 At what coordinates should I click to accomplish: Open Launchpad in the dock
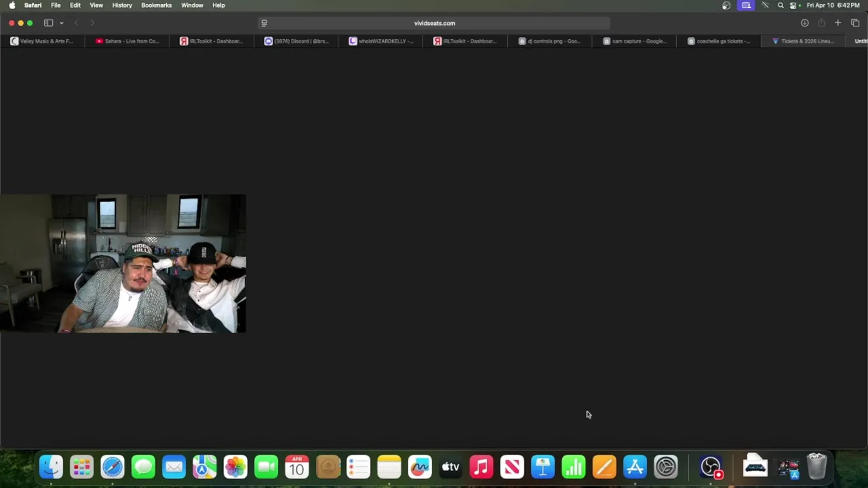coord(81,467)
